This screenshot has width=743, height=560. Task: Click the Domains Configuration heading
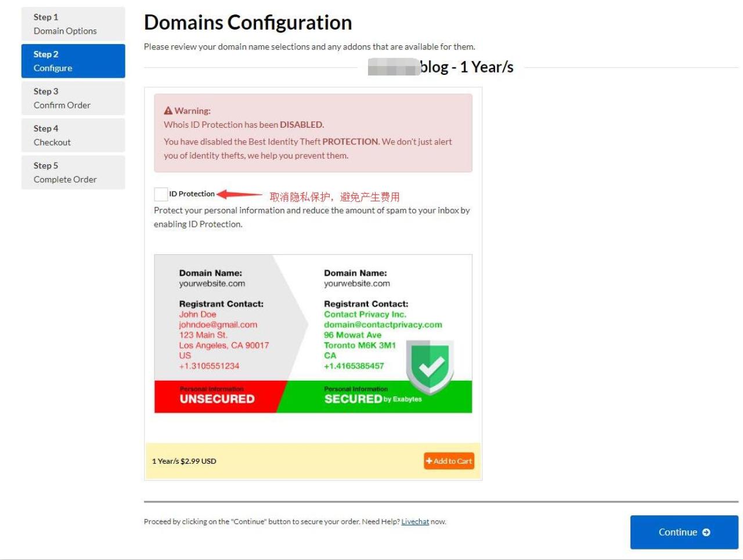[248, 23]
